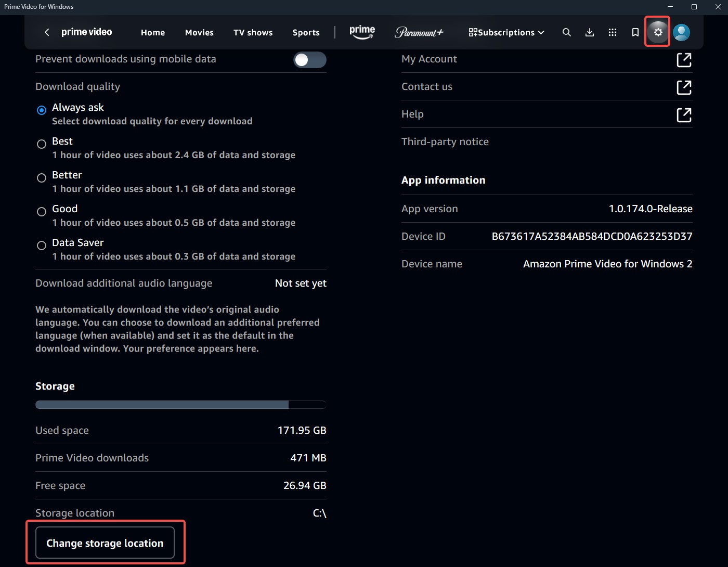728x567 pixels.
Task: Go to the TV shows tab
Action: pyautogui.click(x=253, y=32)
